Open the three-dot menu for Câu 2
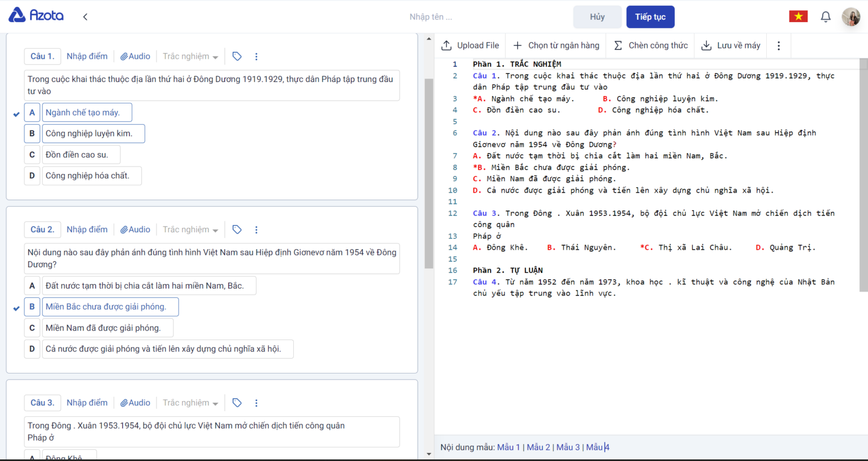This screenshot has height=461, width=868. (x=257, y=230)
